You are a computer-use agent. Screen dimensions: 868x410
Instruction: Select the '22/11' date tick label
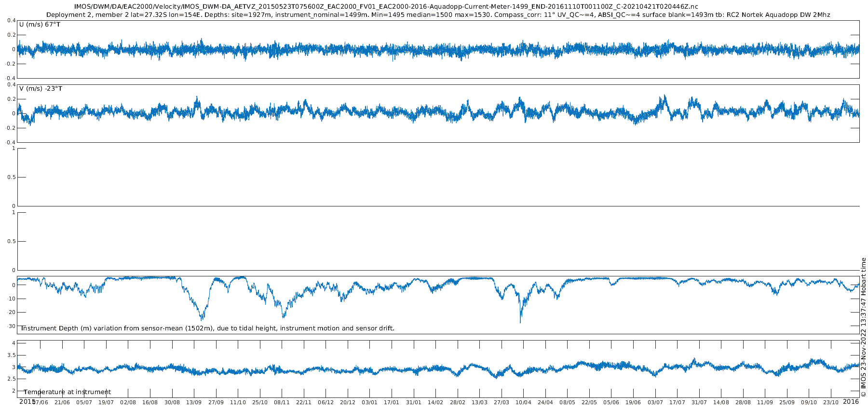click(x=304, y=402)
